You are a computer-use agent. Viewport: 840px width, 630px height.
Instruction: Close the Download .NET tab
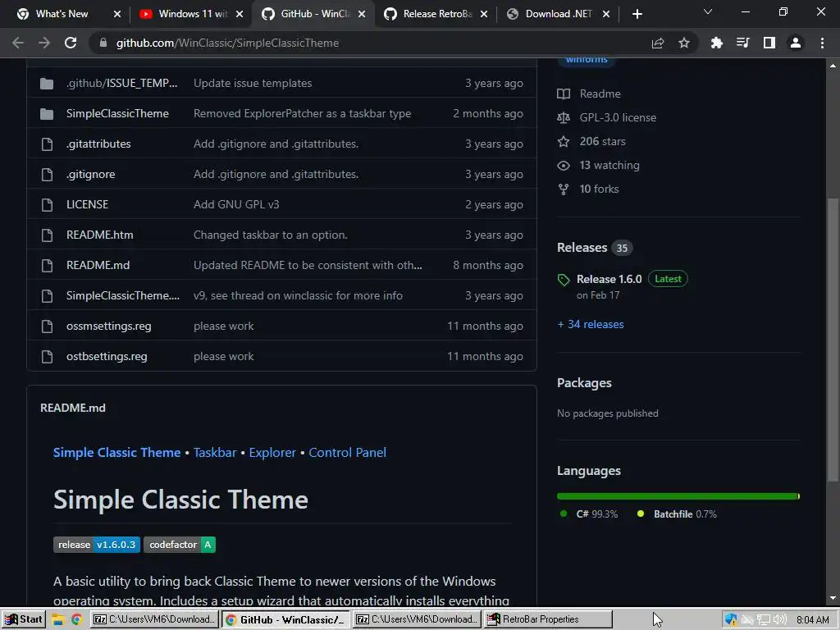click(606, 14)
